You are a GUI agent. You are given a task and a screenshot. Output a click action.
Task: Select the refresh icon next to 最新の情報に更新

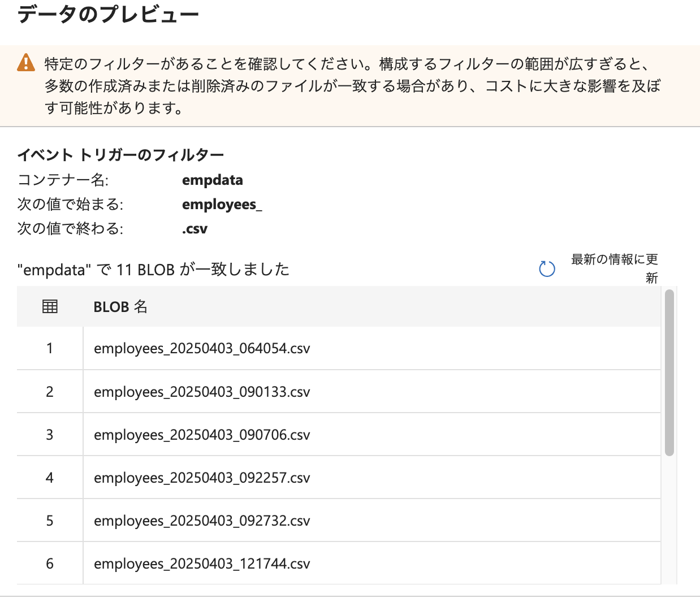[x=546, y=269]
